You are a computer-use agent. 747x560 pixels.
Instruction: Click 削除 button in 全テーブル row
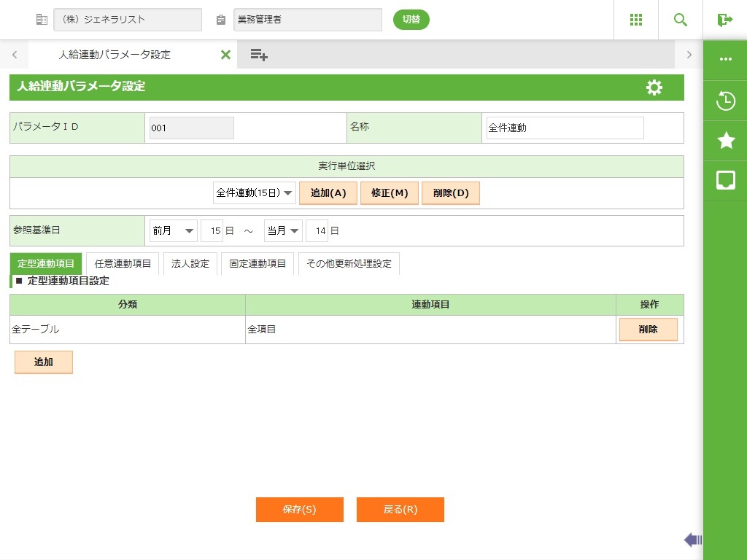point(648,330)
